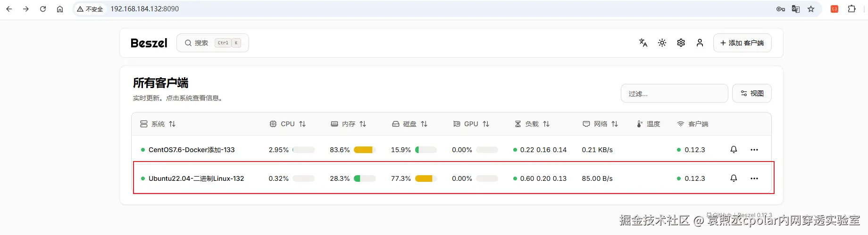Open the browser extensions puzzle icon

[x=851, y=9]
